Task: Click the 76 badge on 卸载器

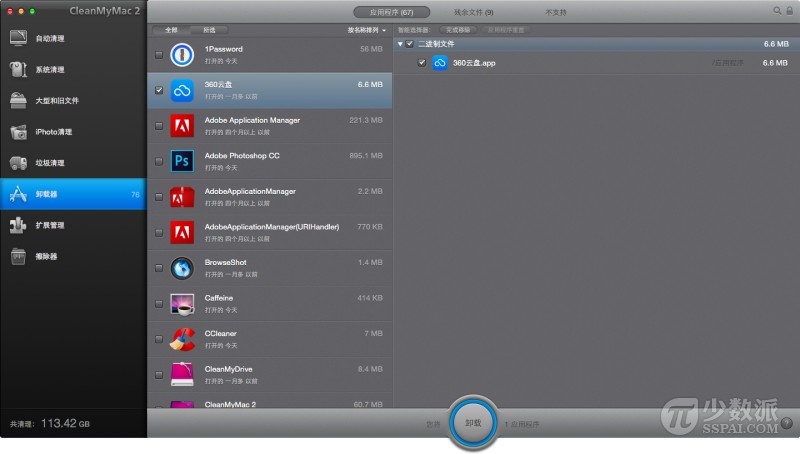Action: 135,194
